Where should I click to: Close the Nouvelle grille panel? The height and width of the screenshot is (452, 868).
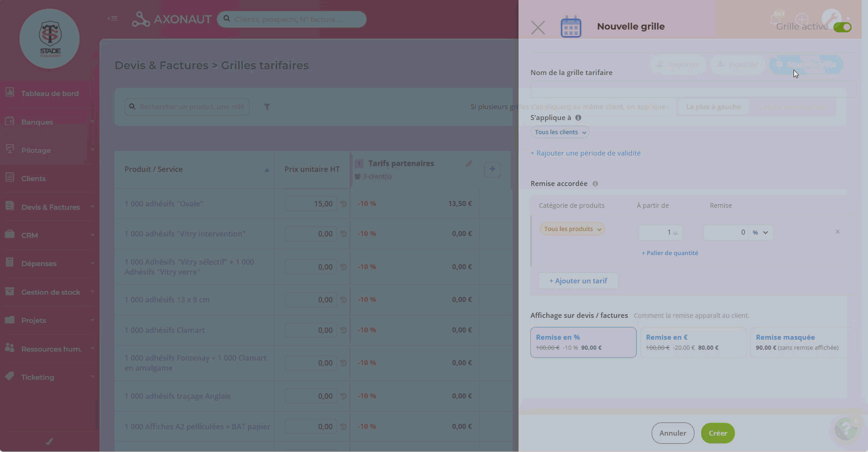click(538, 28)
